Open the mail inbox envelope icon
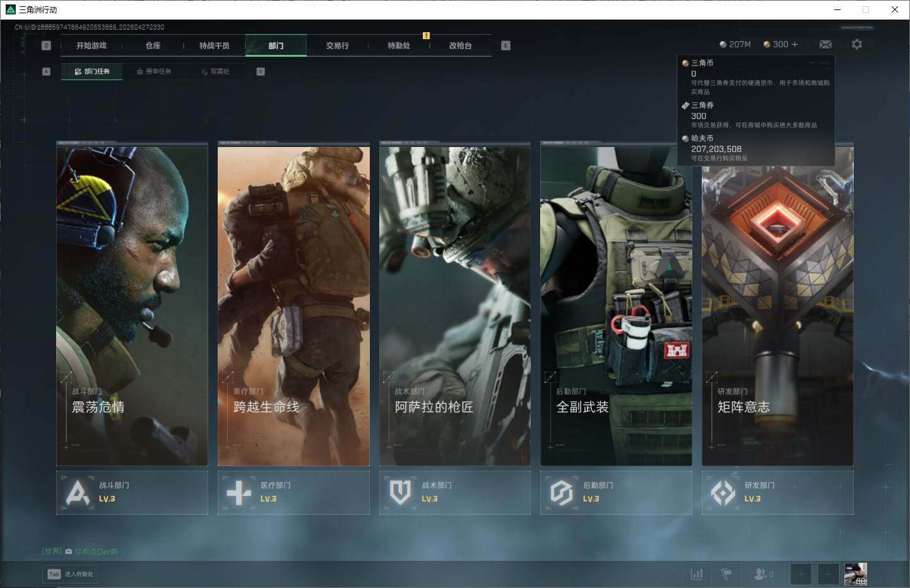Screen dimensions: 910x588 (825, 44)
